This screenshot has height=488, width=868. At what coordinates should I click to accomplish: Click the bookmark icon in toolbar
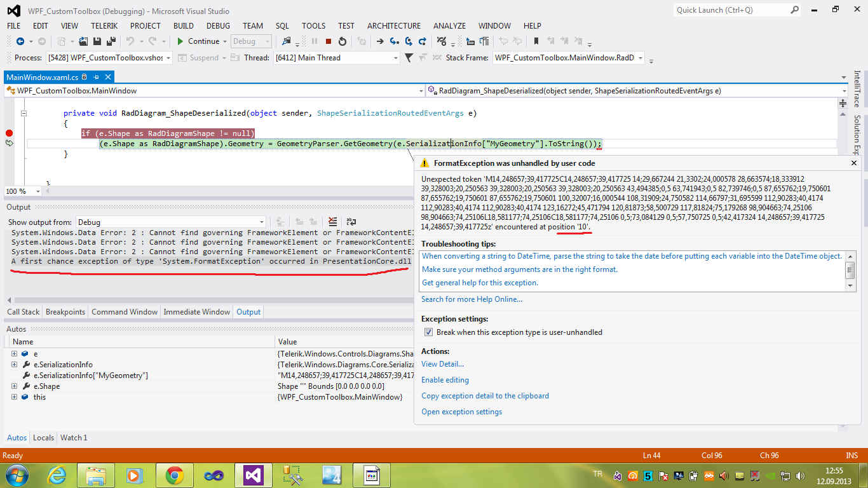[536, 41]
